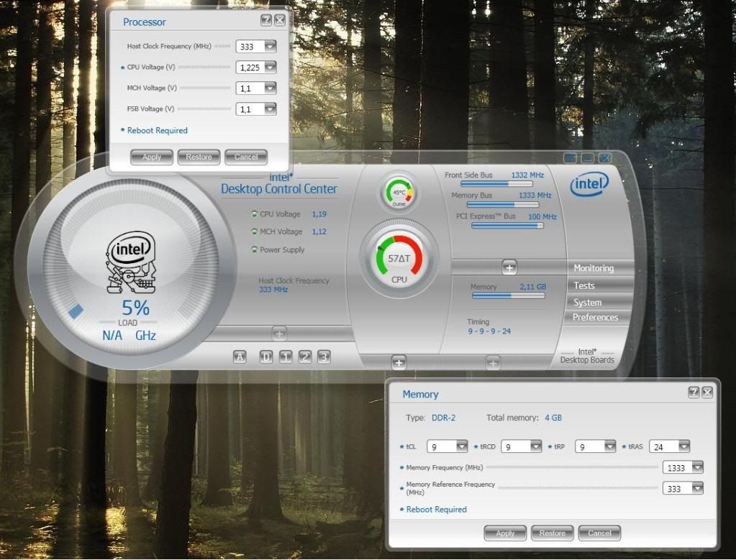Select profile button D
The height and width of the screenshot is (560, 736).
(266, 357)
